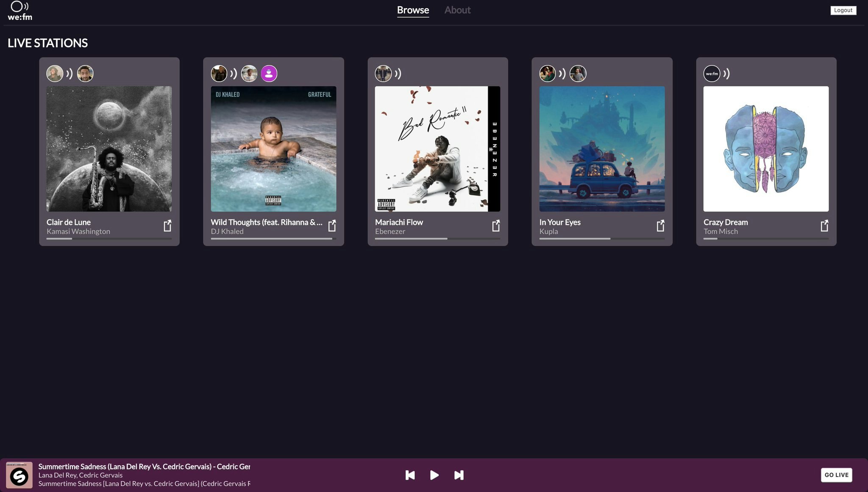
Task: Skip to next track
Action: tap(459, 475)
